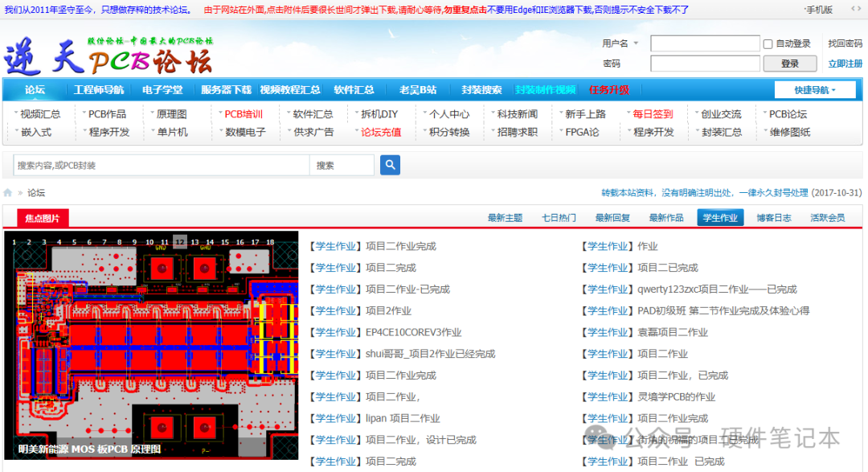
Task: Click the 找回密码 link
Action: (845, 43)
